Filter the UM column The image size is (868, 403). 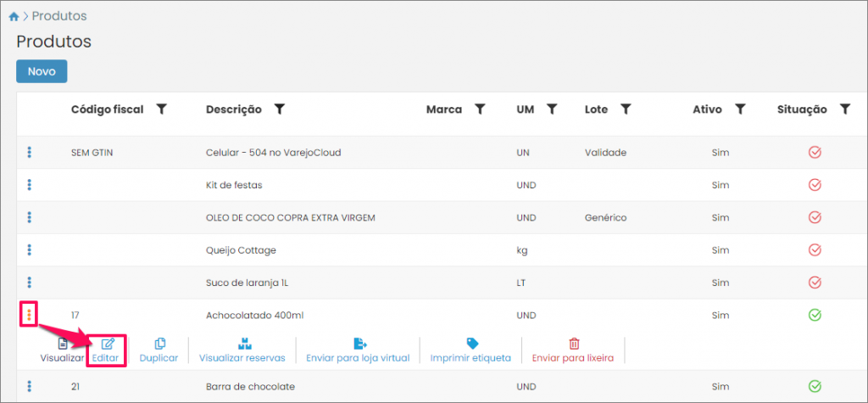(x=551, y=109)
